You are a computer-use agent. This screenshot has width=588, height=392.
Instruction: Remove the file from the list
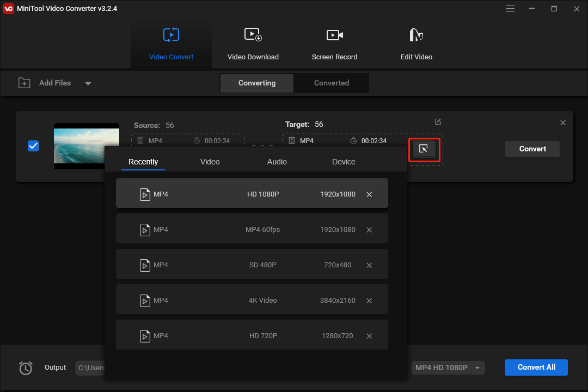click(x=563, y=122)
